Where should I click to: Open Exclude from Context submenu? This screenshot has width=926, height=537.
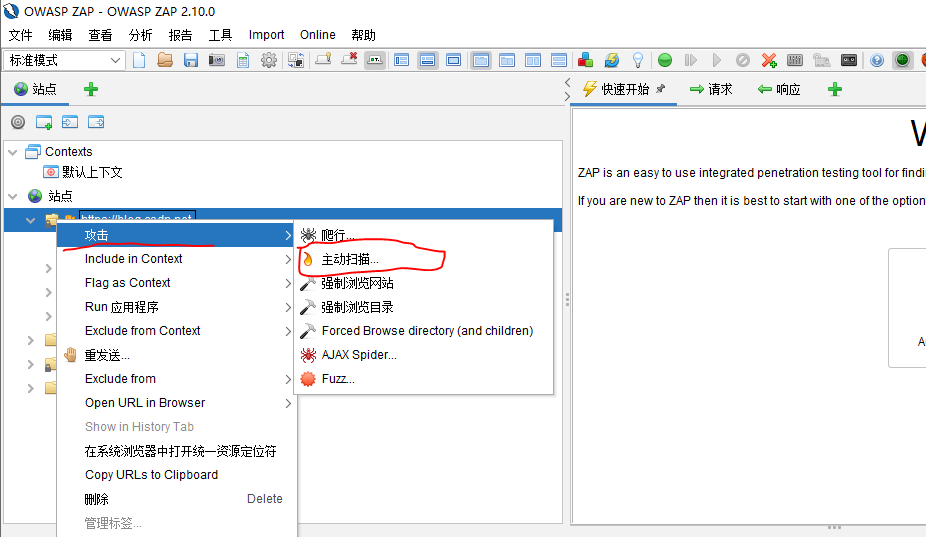tap(177, 331)
